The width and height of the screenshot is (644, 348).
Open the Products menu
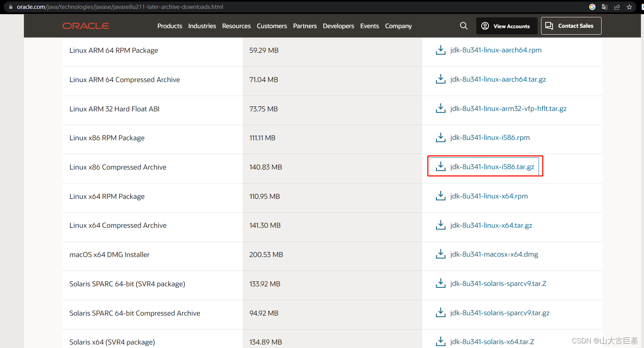[170, 26]
